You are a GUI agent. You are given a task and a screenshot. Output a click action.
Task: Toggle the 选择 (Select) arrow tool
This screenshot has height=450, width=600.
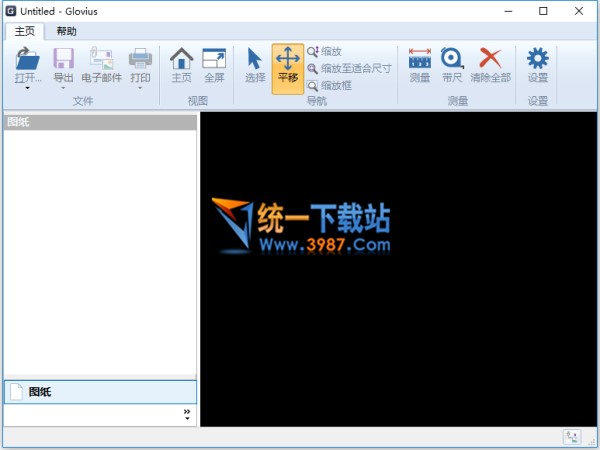click(x=255, y=60)
